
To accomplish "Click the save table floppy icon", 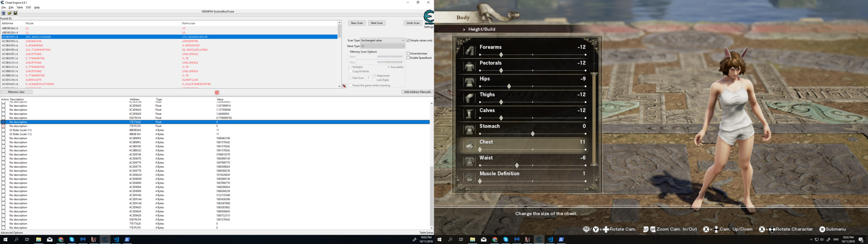I will point(15,13).
